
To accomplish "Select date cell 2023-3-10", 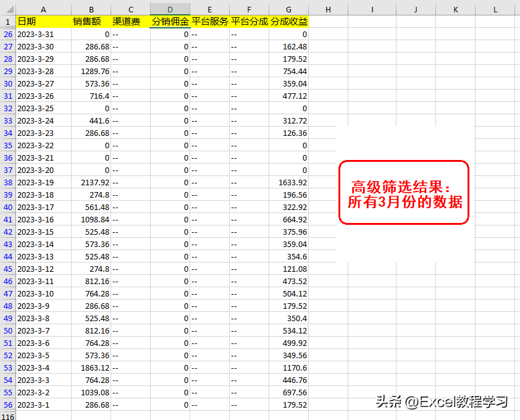I will coord(43,293).
